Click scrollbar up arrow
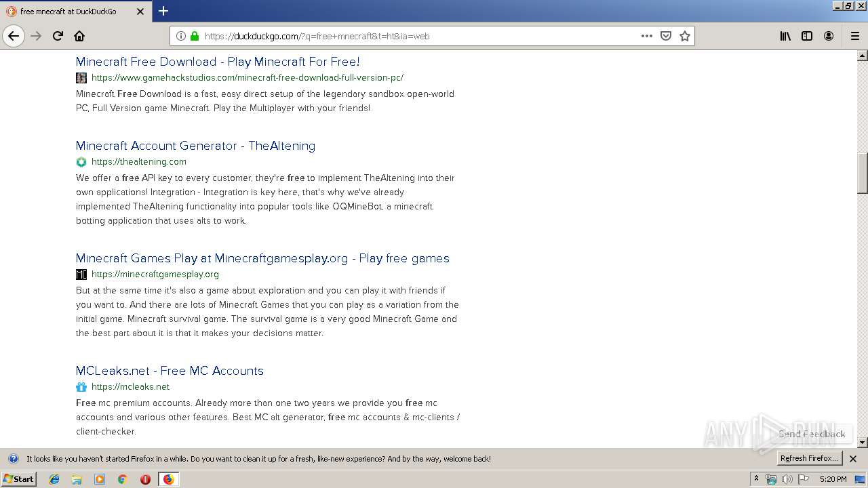This screenshot has width=868, height=488. (863, 56)
